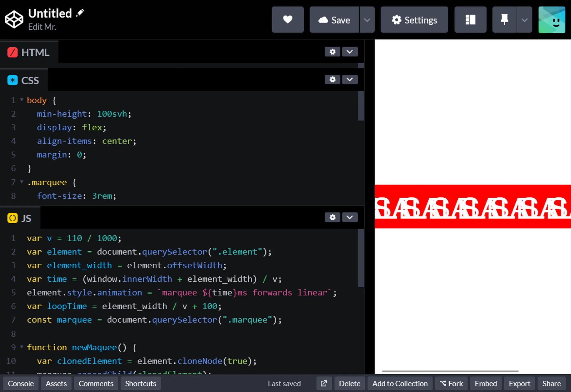571x392 pixels.
Task: Click 'cloneNode' in JS line 10
Action: pyautogui.click(x=200, y=361)
